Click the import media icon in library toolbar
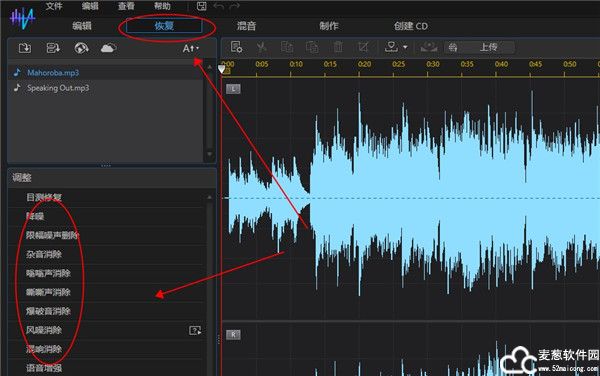Screen dimensions: 600x376 (x=25, y=48)
